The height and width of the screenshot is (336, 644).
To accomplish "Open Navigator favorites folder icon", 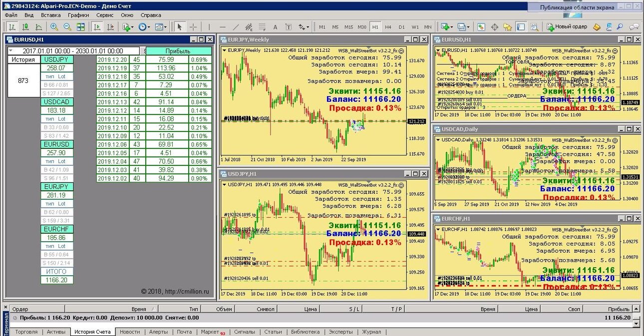I will point(507,27).
